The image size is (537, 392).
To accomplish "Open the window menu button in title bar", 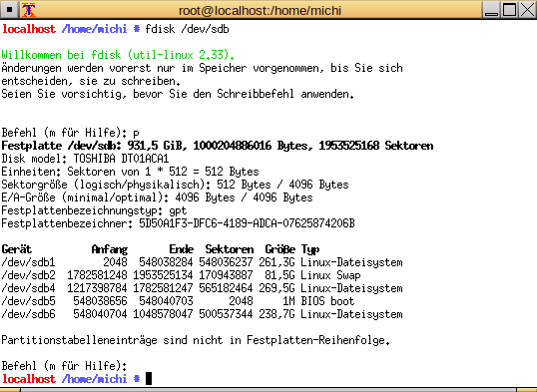I will point(10,10).
